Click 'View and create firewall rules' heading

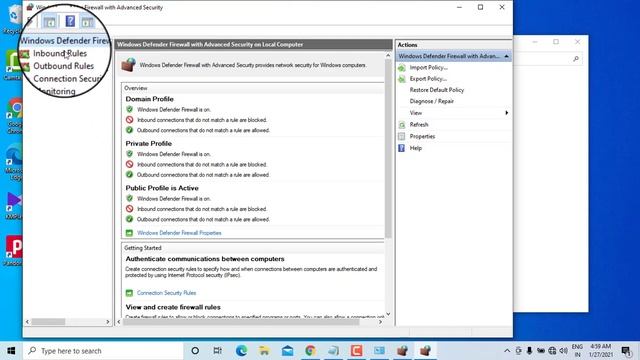[173, 307]
